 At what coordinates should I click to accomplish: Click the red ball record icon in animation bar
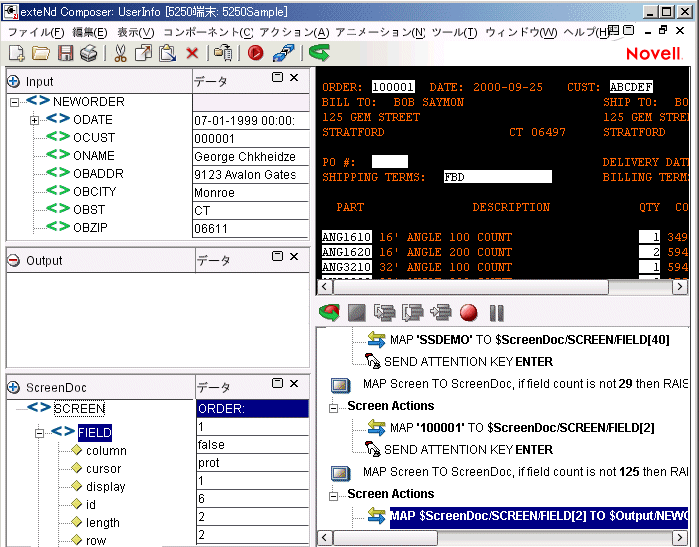(x=469, y=313)
